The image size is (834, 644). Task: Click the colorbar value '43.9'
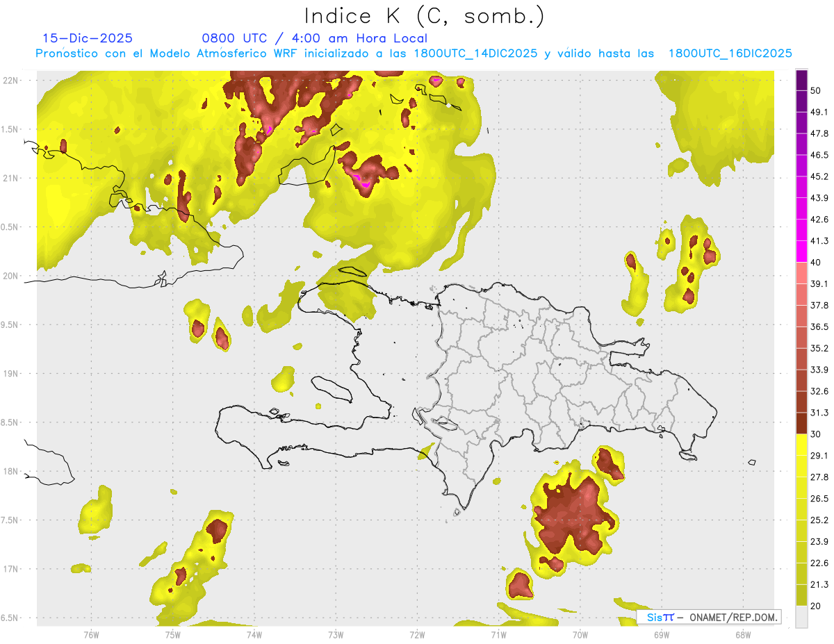[819, 198]
